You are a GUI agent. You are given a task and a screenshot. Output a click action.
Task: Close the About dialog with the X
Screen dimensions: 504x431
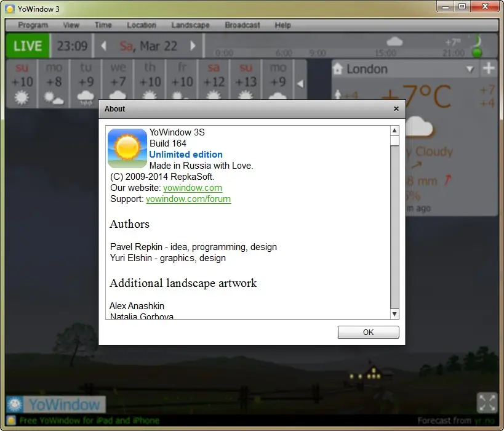click(396, 109)
